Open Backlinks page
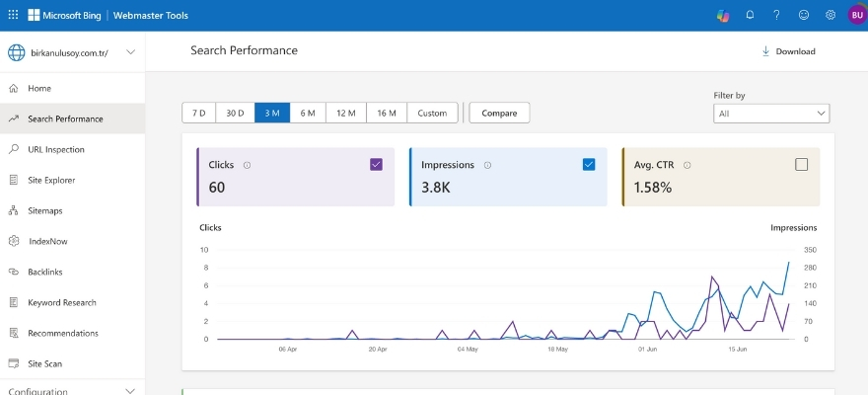The height and width of the screenshot is (395, 868). 73,272
